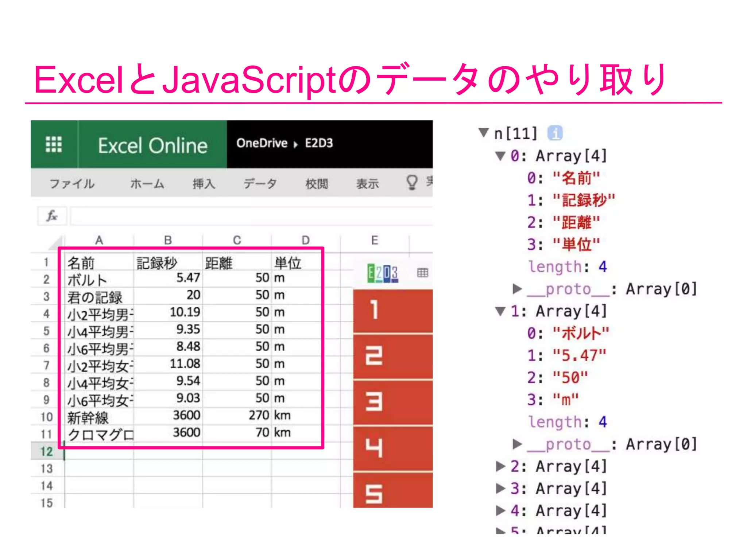747x560 pixels.
Task: Select column E header
Action: (x=375, y=240)
